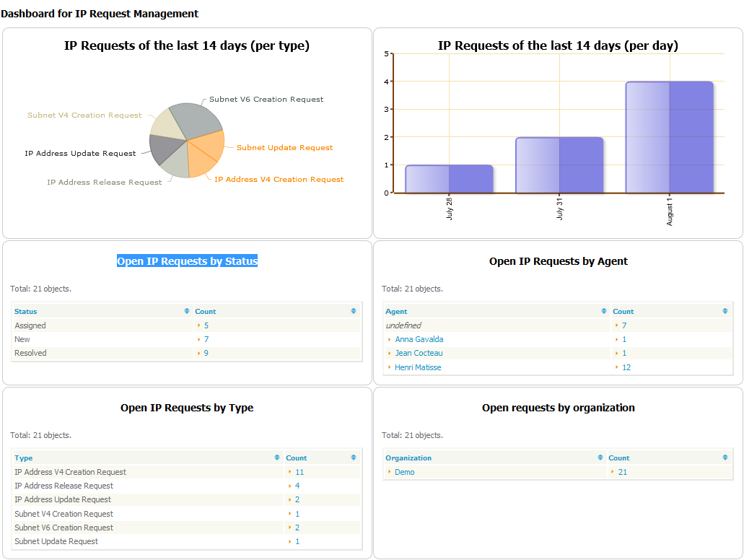This screenshot has height=560, width=744.
Task: Open the Demo organization link
Action: 404,472
